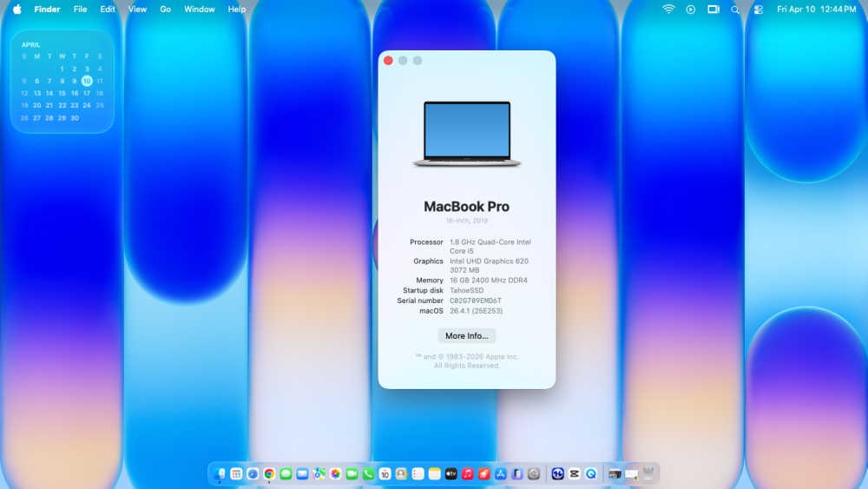Open the Wi-Fi status menu
This screenshot has height=489, width=868.
click(x=668, y=9)
